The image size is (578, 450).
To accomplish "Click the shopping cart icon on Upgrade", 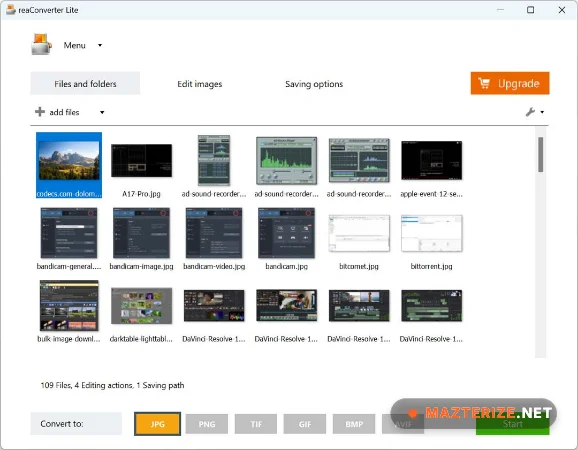I will coord(484,83).
